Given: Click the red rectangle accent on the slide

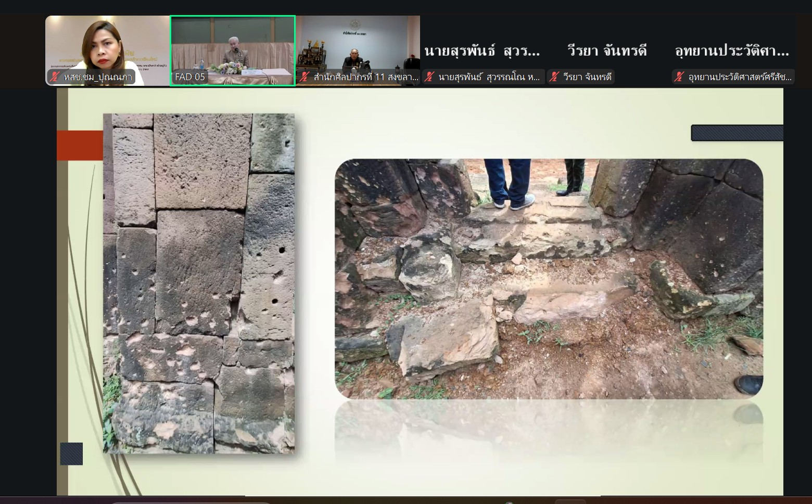Looking at the screenshot, I should coord(80,145).
